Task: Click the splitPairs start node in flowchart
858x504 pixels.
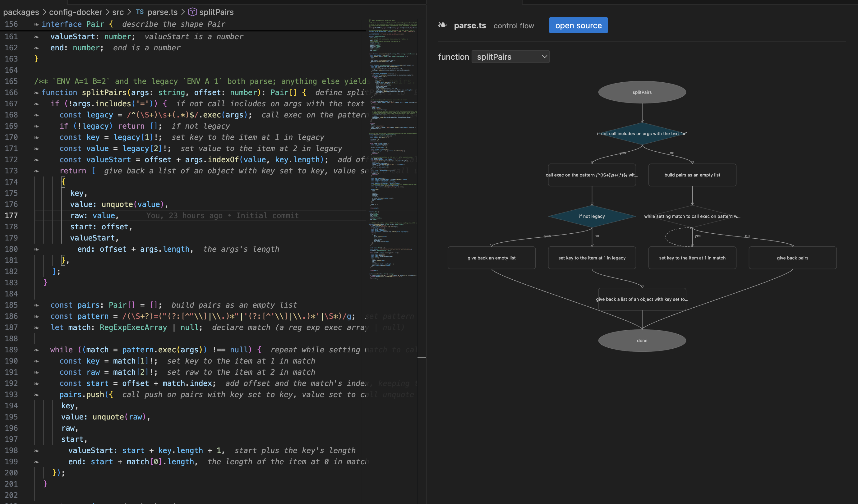Action: click(x=642, y=92)
